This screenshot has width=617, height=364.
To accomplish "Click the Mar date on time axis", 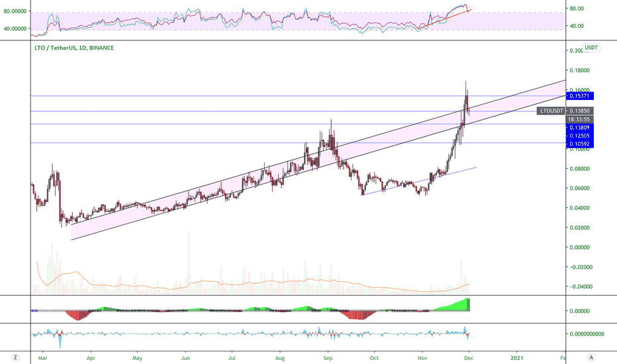I will click(42, 358).
